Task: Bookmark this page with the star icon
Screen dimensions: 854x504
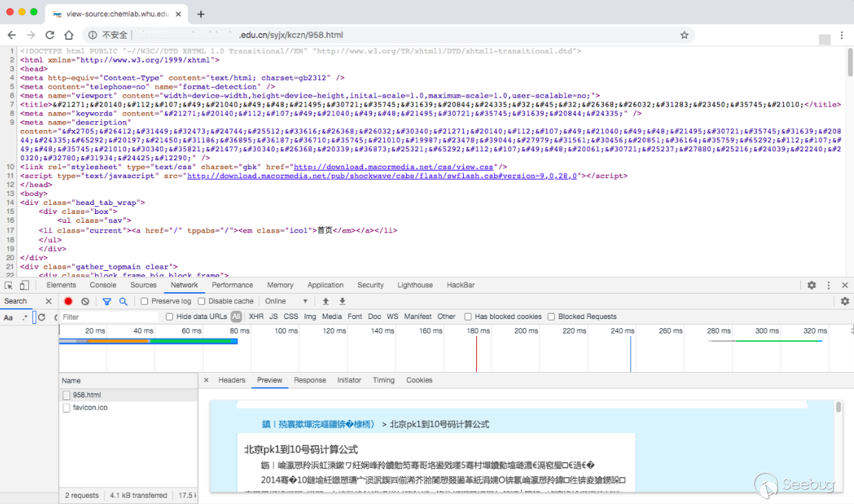Action: click(x=684, y=35)
